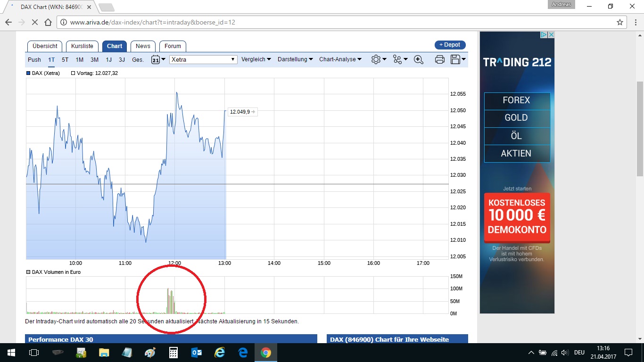The width and height of the screenshot is (644, 362).
Task: Select the DEMOKONTO banner in the Trading 212 ad
Action: pyautogui.click(x=517, y=229)
